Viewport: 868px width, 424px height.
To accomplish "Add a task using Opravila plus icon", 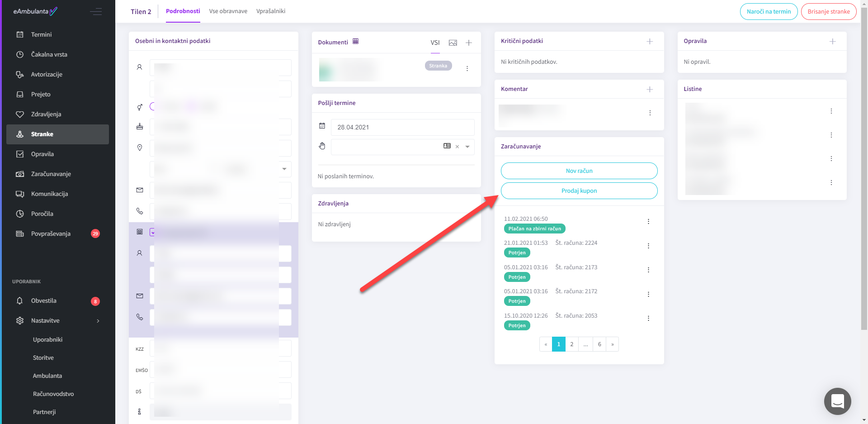I will pyautogui.click(x=832, y=42).
